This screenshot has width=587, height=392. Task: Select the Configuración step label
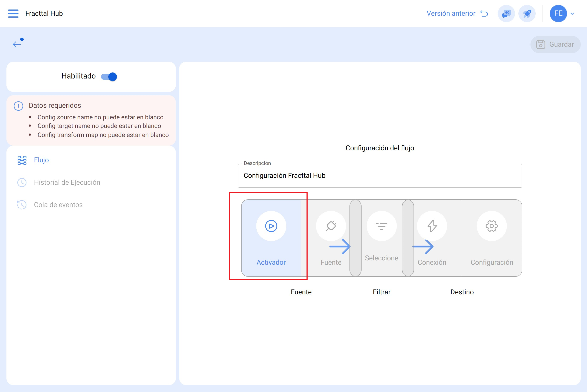click(x=492, y=262)
